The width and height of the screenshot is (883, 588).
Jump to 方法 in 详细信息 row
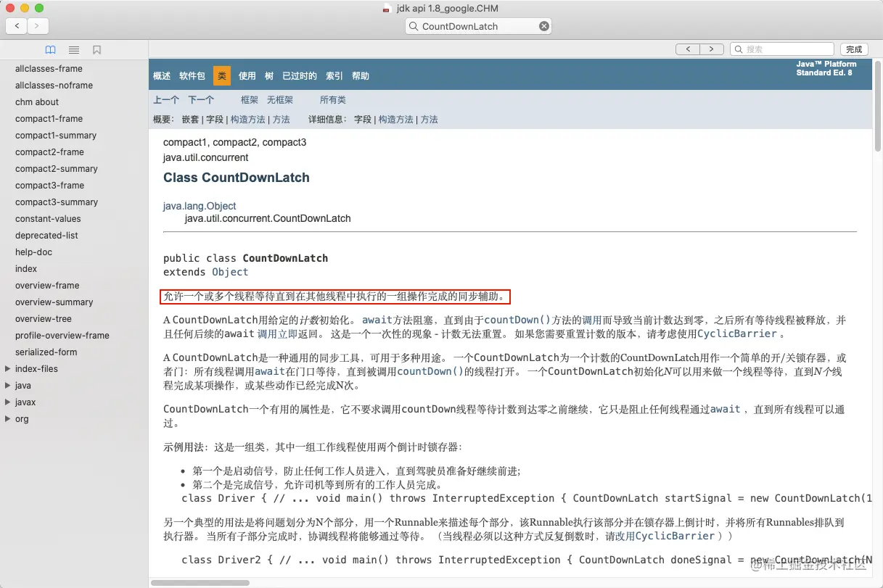click(x=430, y=120)
